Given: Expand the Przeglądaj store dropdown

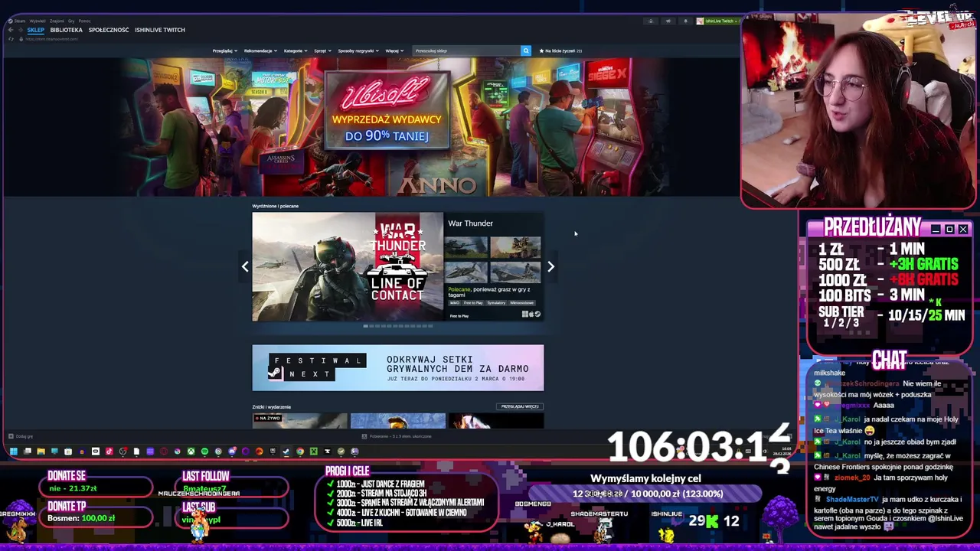Looking at the screenshot, I should 225,51.
